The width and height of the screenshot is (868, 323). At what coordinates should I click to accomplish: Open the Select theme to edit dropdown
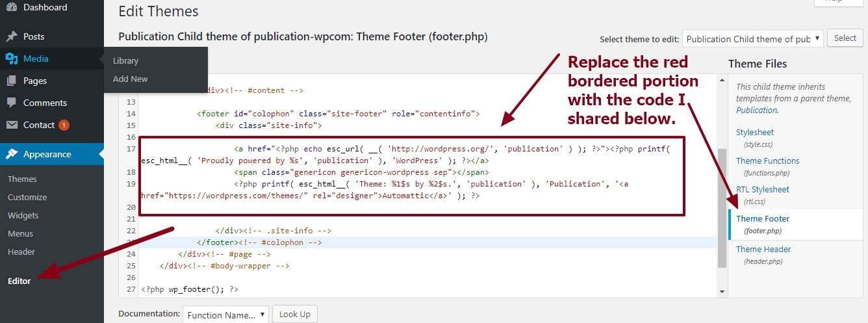coord(753,39)
